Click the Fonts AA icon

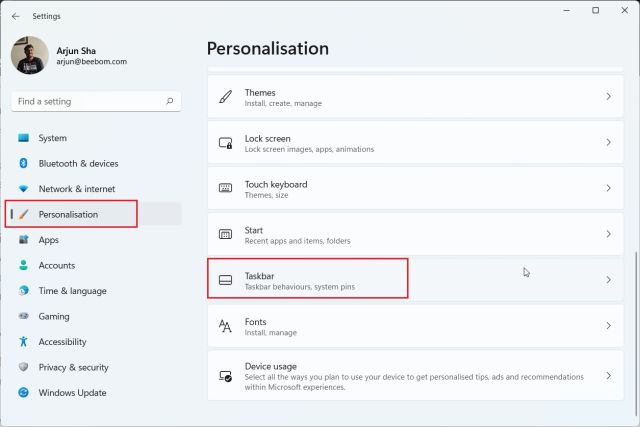pos(225,326)
